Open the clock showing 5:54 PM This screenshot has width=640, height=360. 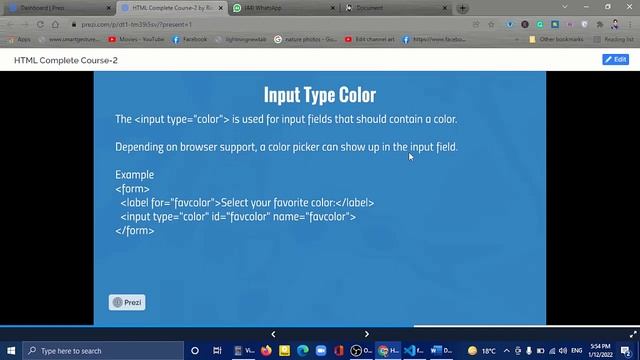point(601,351)
